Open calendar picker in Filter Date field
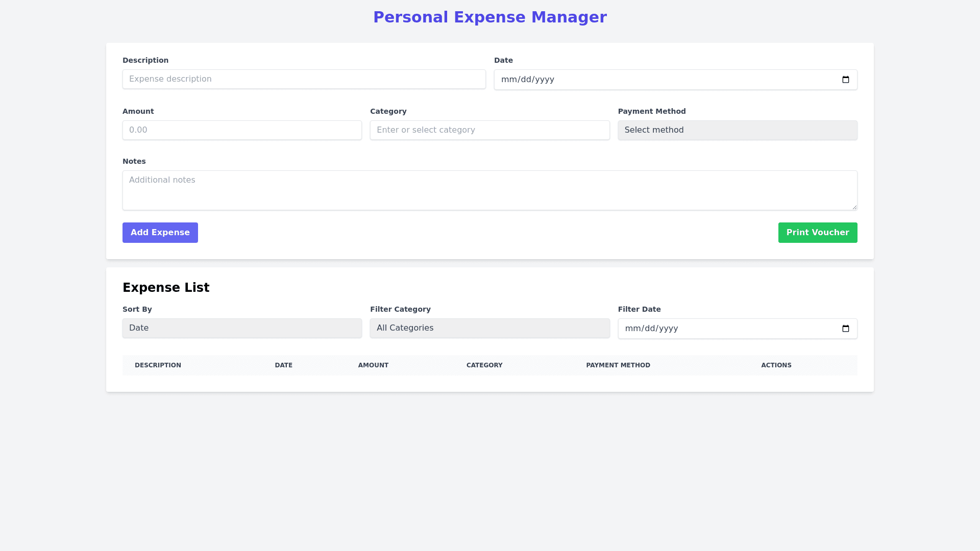 [x=845, y=329]
